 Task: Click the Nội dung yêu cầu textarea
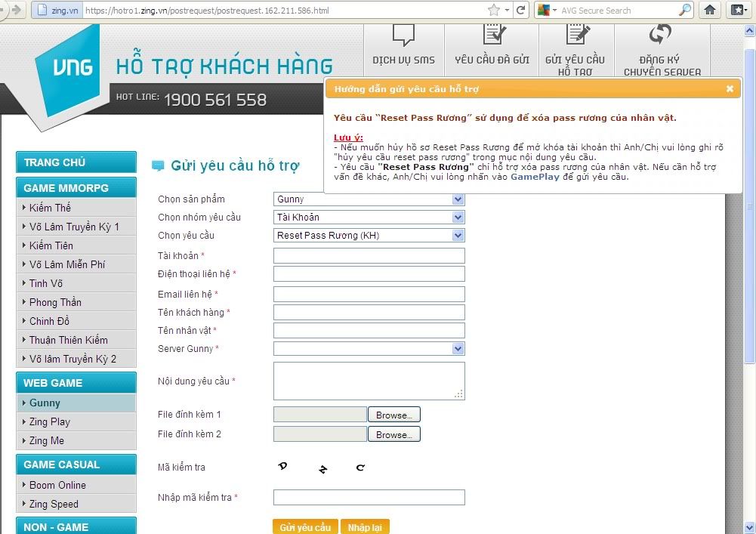(x=369, y=381)
